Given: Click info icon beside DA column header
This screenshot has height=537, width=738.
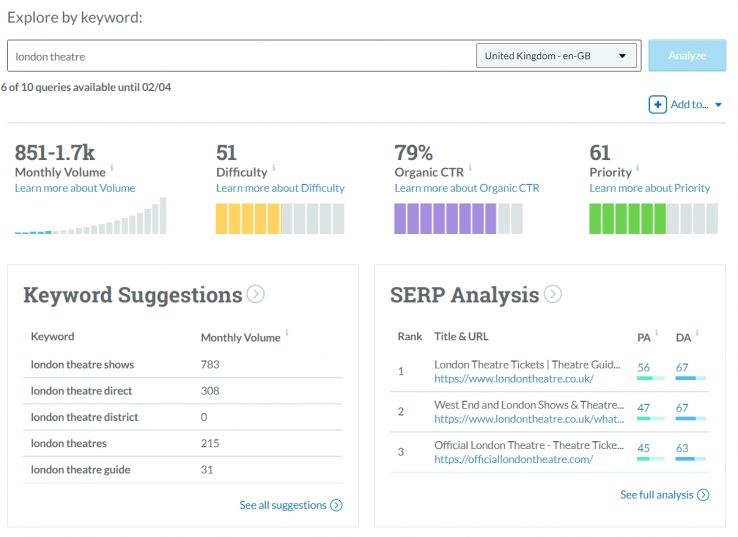Looking at the screenshot, I should click(696, 332).
